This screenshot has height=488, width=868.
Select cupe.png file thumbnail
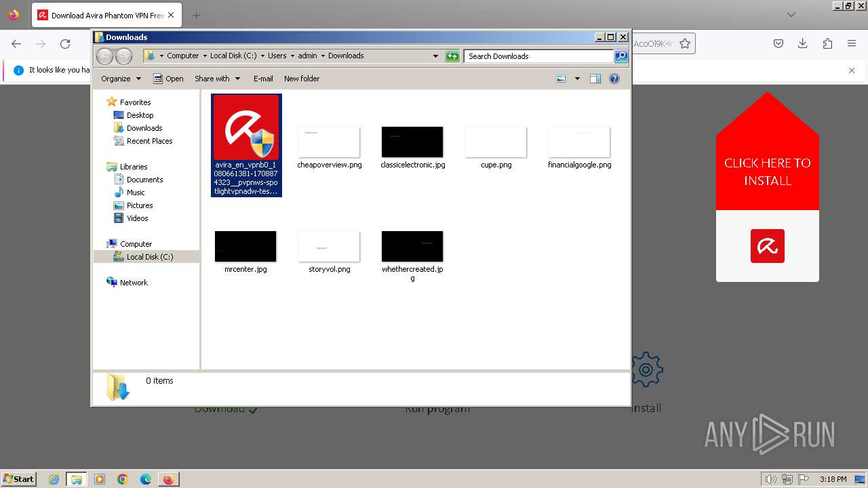click(x=496, y=142)
